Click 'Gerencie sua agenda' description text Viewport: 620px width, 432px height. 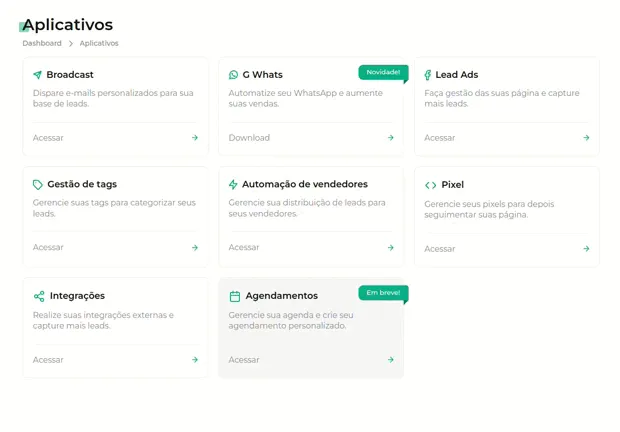[291, 321]
